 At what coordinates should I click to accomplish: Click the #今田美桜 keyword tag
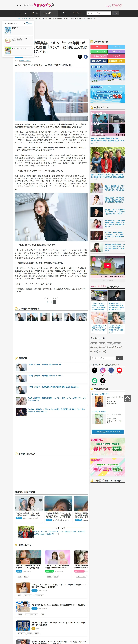coord(94,344)
